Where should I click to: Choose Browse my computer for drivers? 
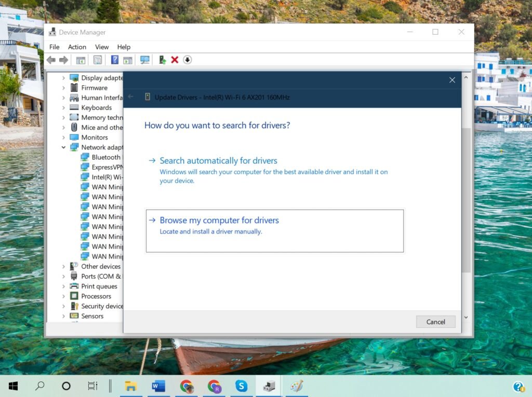click(275, 231)
